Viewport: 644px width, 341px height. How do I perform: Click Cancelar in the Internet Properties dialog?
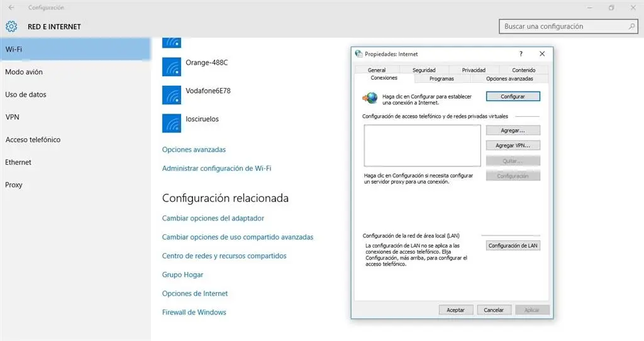[x=494, y=310]
